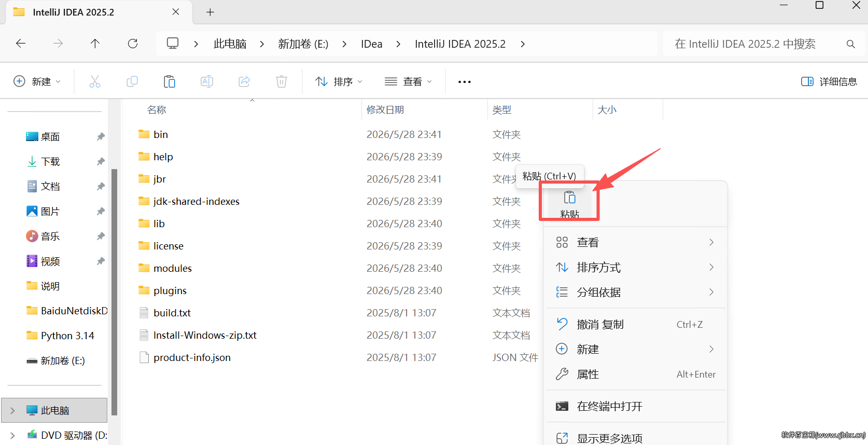The image size is (868, 445).
Task: Click 新加卷 (E:) breadcrumb in address bar
Action: pyautogui.click(x=303, y=44)
